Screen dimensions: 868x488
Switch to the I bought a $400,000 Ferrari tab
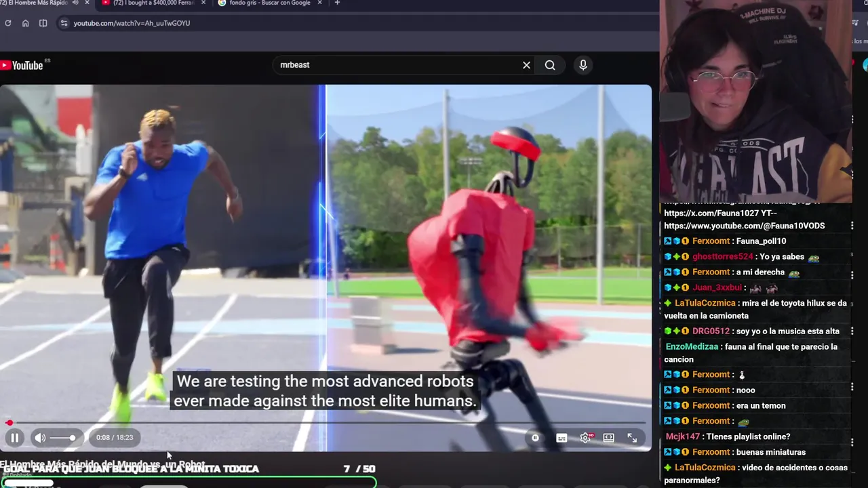click(153, 3)
